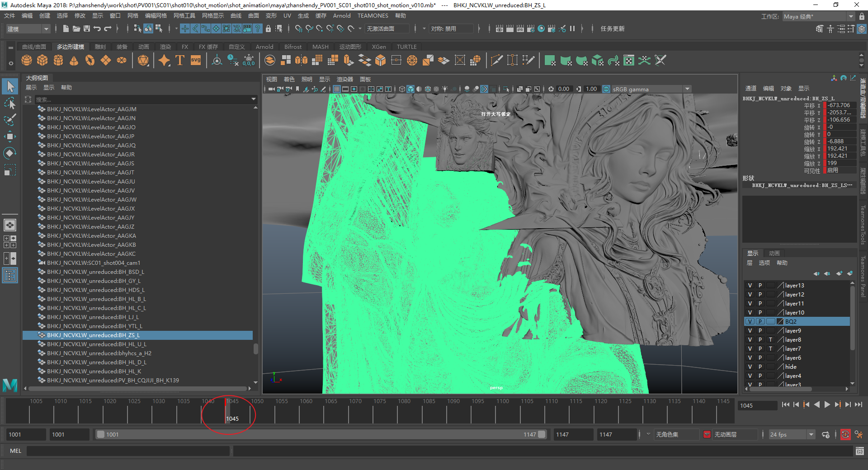
Task: Toggle visibility of layer13
Action: coord(750,286)
